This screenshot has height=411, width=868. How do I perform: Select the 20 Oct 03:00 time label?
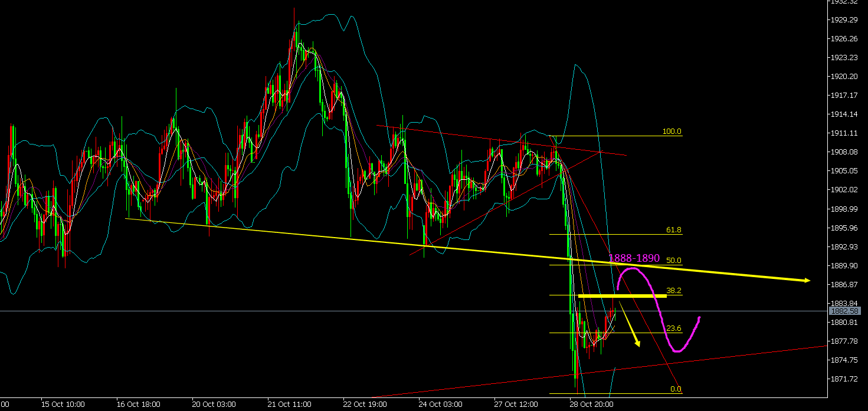tap(214, 405)
